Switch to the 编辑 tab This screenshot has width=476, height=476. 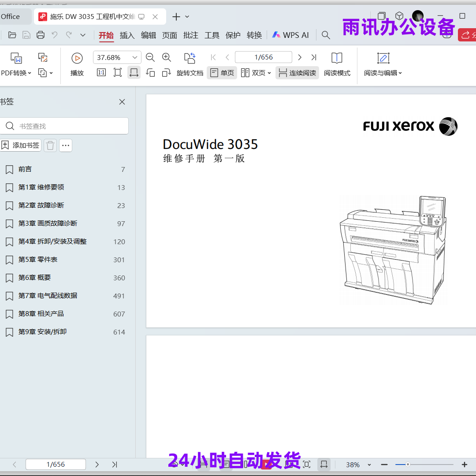pyautogui.click(x=149, y=35)
